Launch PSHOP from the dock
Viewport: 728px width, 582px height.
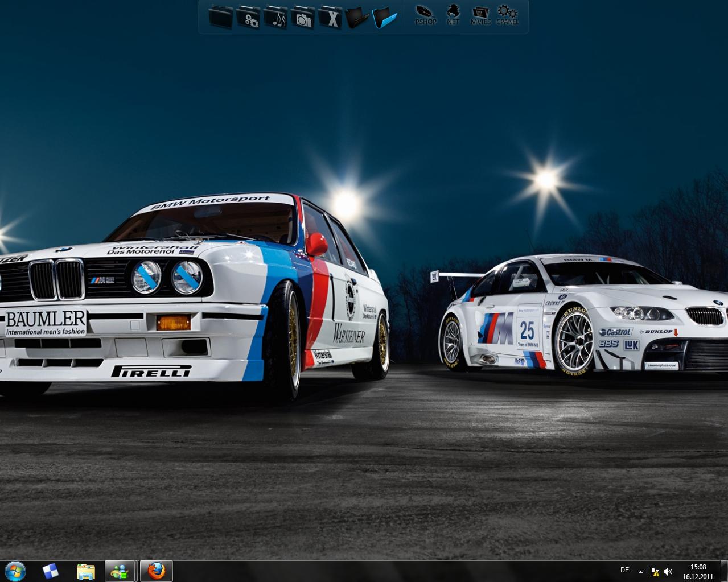coord(425,15)
